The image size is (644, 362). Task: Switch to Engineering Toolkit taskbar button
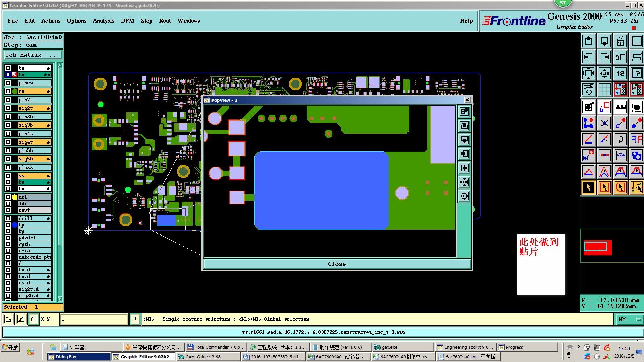(465, 347)
